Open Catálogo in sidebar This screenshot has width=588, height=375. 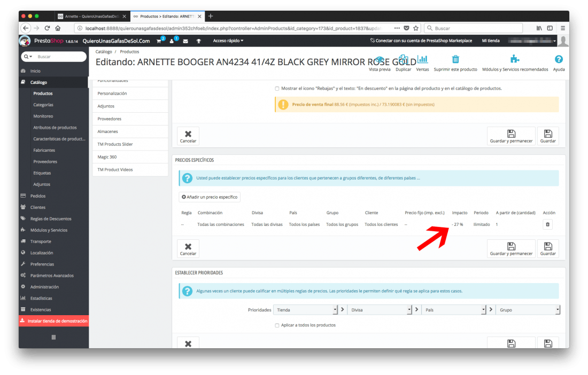click(x=53, y=82)
